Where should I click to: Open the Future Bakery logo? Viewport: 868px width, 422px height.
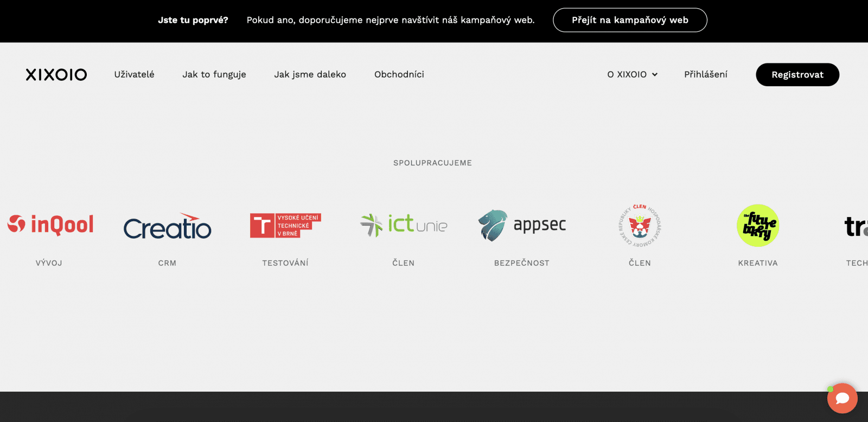point(758,226)
